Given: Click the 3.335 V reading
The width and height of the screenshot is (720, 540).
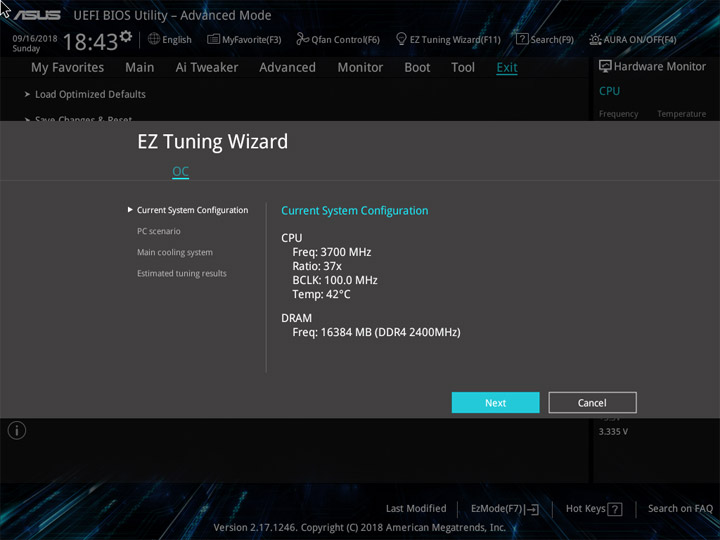Looking at the screenshot, I should tap(613, 432).
